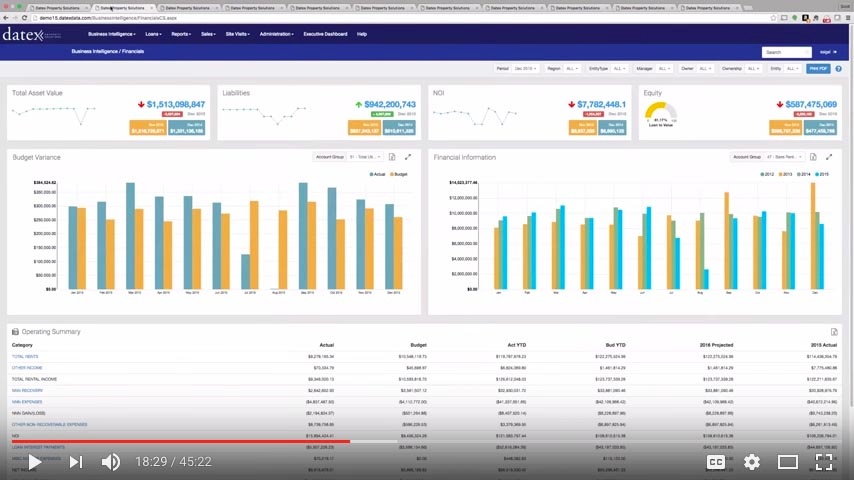Play the paused video
This screenshot has height=480, width=854.
(34, 461)
